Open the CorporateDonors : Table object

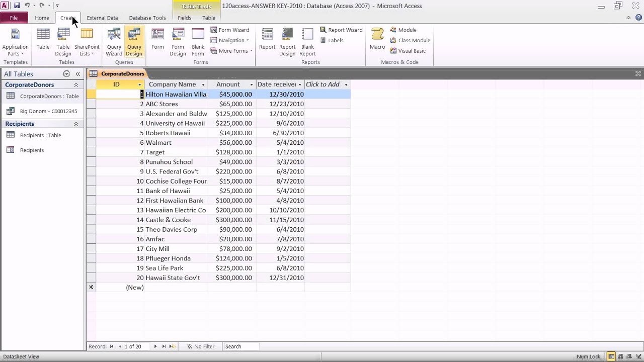click(x=43, y=96)
